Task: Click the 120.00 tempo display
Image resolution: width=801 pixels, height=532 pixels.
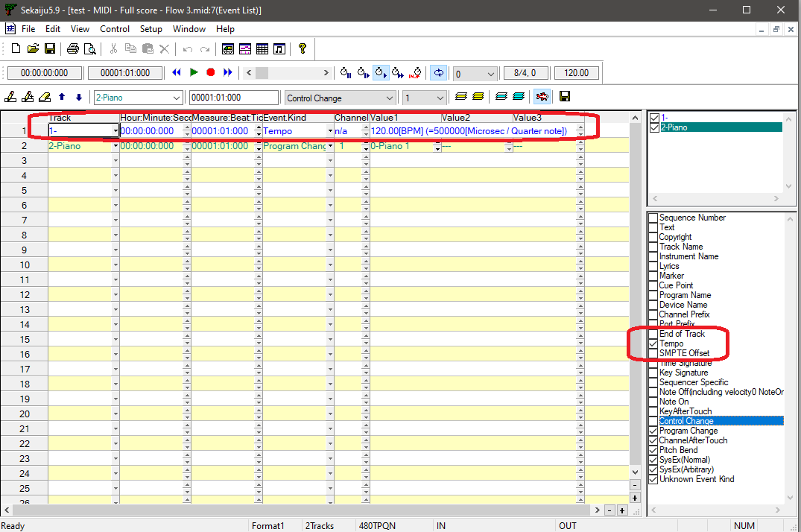Action: pos(576,72)
